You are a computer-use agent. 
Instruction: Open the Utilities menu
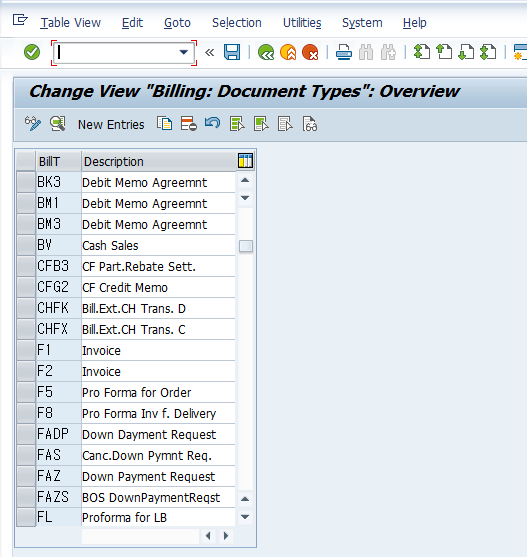[302, 23]
